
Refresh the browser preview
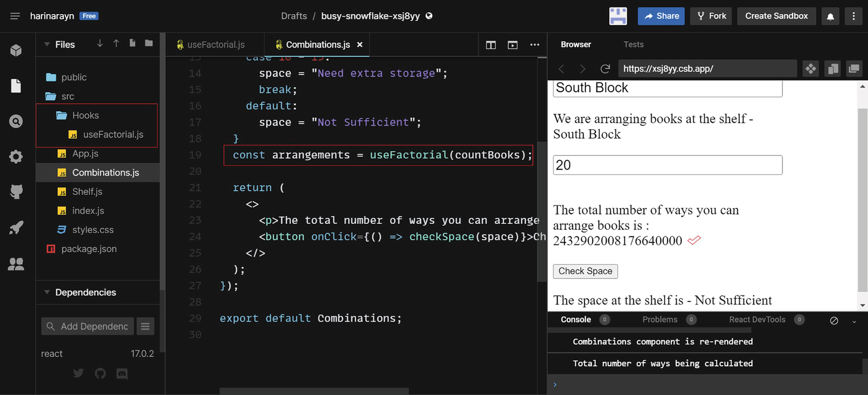605,68
